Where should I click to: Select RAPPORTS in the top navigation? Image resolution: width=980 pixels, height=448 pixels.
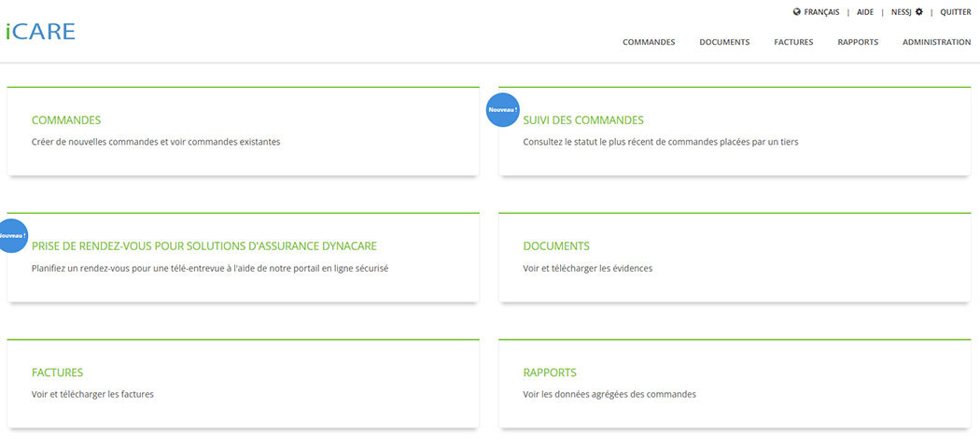pos(858,42)
